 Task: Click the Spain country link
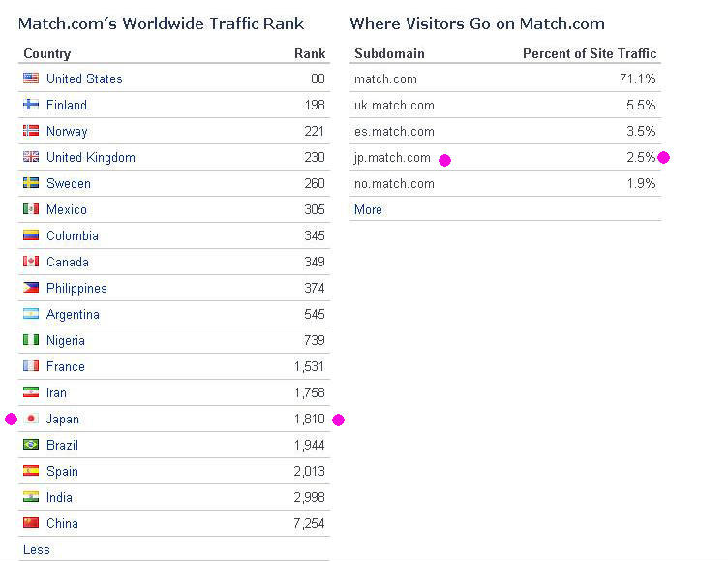coord(62,471)
